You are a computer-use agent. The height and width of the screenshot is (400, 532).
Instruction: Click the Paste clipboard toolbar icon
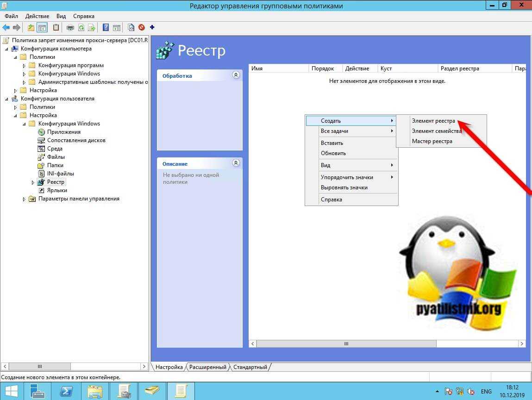(x=56, y=27)
